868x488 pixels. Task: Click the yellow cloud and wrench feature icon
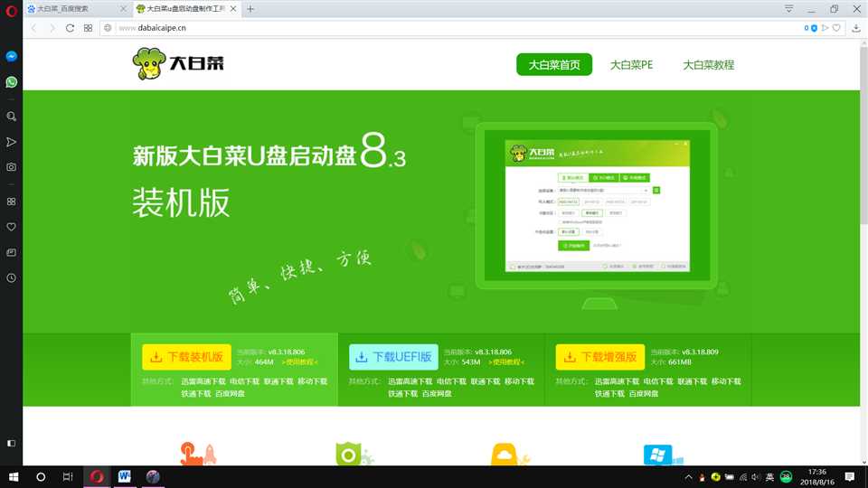[x=510, y=454]
